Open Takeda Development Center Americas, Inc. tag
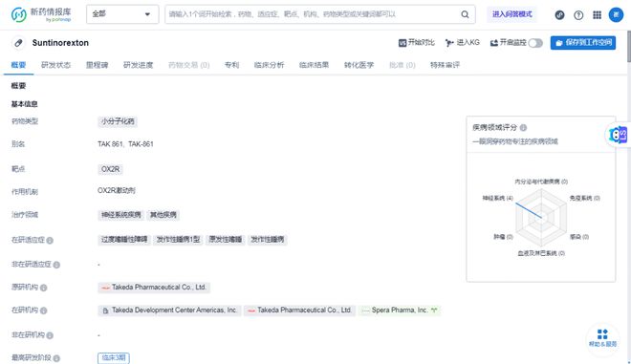The height and width of the screenshot is (364, 631). click(x=169, y=310)
